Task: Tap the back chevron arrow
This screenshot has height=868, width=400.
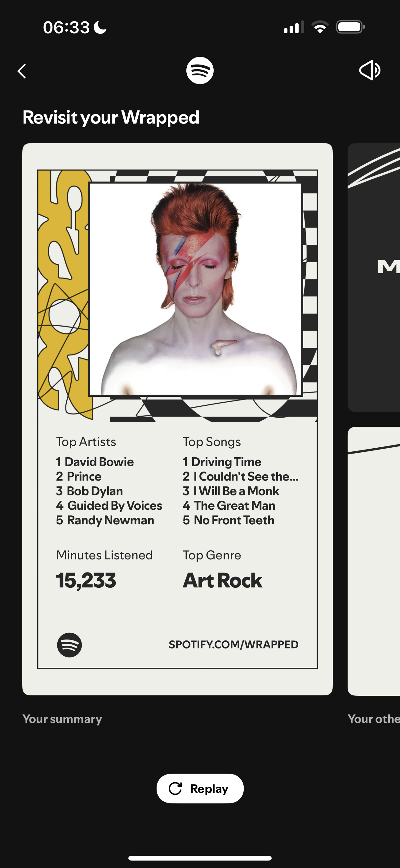Action: click(21, 71)
